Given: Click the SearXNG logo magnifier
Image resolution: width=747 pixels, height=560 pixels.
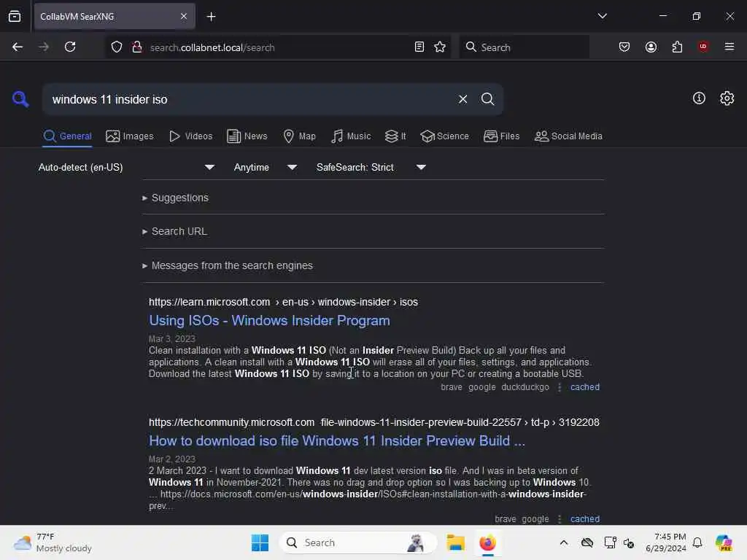Looking at the screenshot, I should tap(20, 99).
